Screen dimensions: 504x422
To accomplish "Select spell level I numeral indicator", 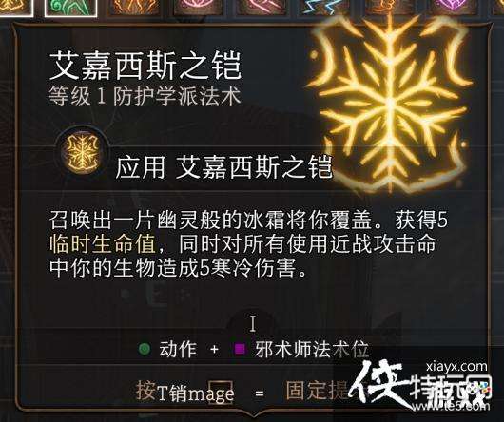I will coord(253,324).
